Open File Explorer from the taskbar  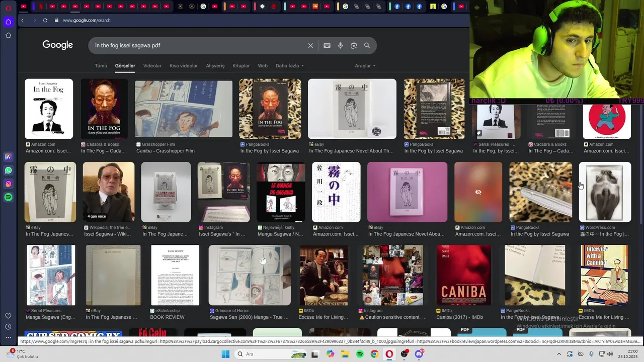[x=345, y=354]
